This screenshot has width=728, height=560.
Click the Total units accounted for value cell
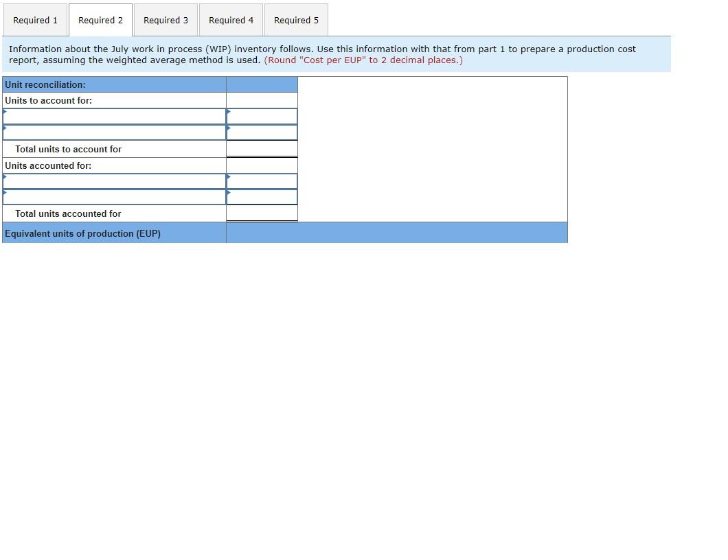coord(262,213)
